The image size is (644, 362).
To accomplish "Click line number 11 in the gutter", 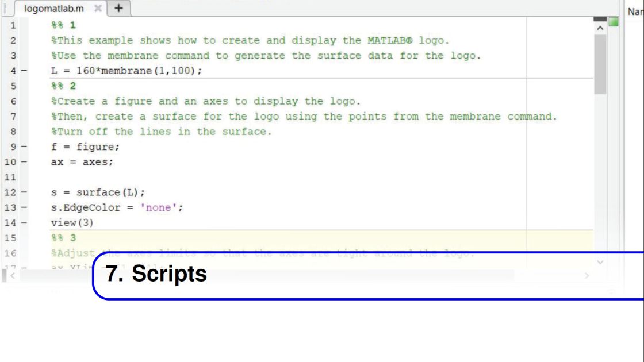I will pos(10,178).
